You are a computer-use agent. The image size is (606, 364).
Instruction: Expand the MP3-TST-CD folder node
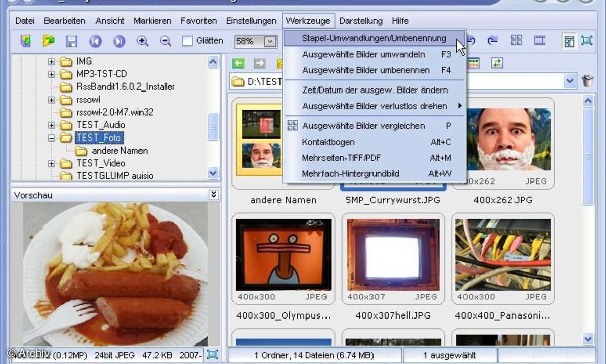(51, 74)
